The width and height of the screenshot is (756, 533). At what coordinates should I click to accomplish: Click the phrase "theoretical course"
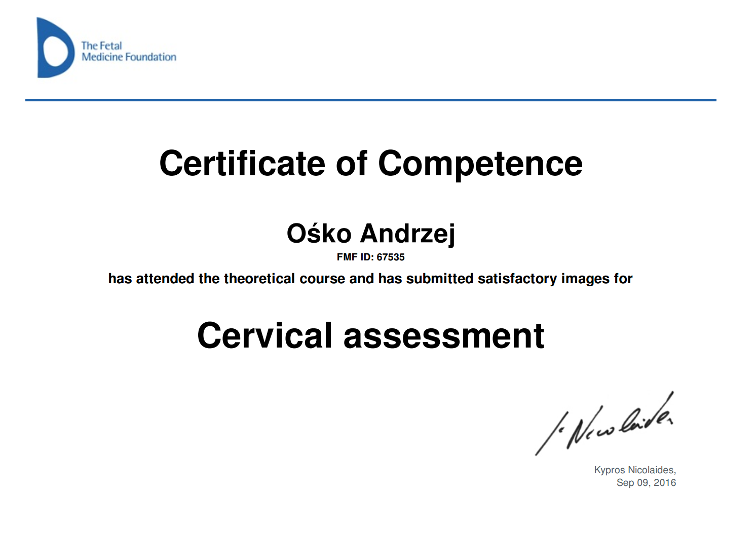click(x=284, y=279)
